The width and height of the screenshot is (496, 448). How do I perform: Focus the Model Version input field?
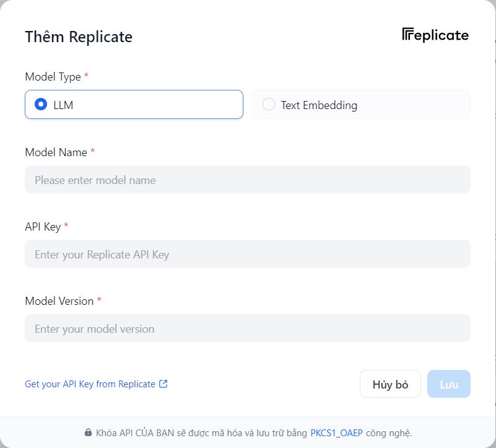point(248,328)
